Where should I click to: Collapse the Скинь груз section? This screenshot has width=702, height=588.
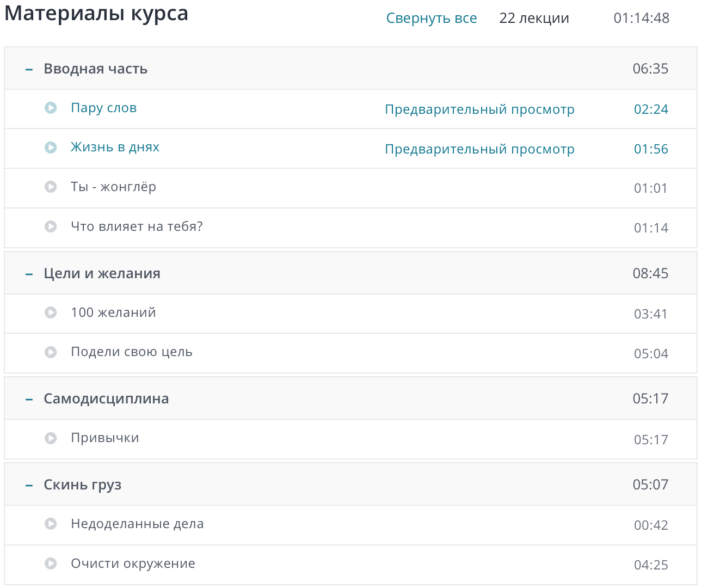[x=29, y=485]
